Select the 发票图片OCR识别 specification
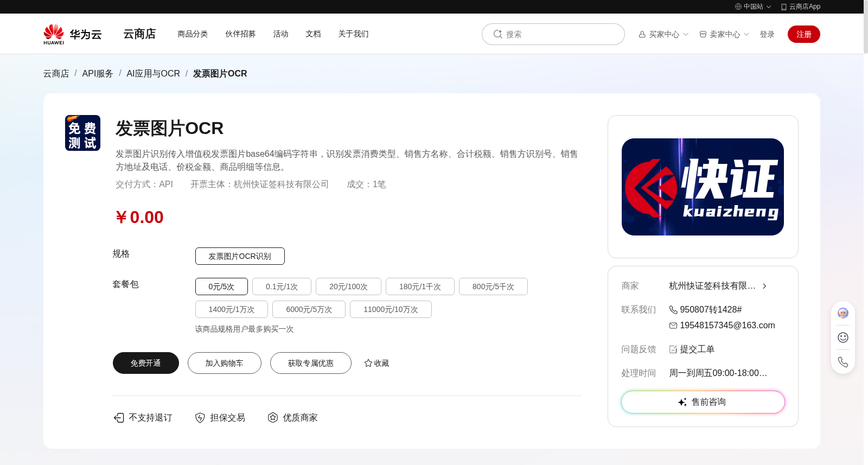The width and height of the screenshot is (868, 465). 240,256
